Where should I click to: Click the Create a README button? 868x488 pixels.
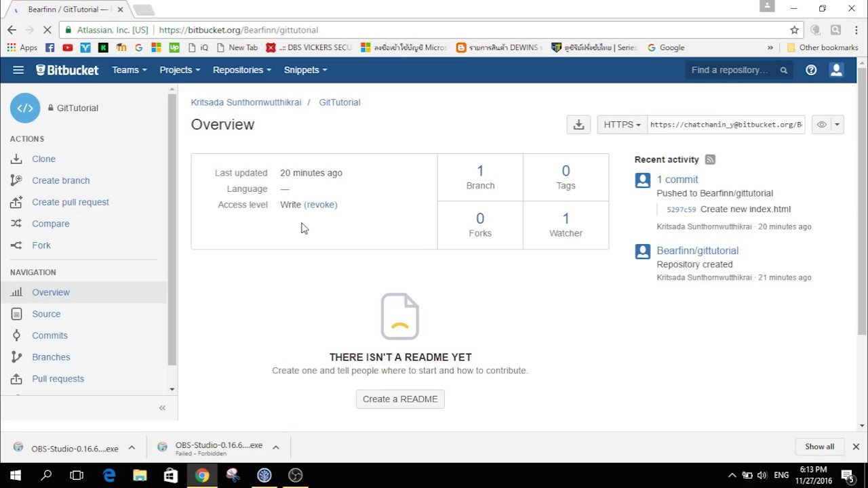[x=400, y=399]
